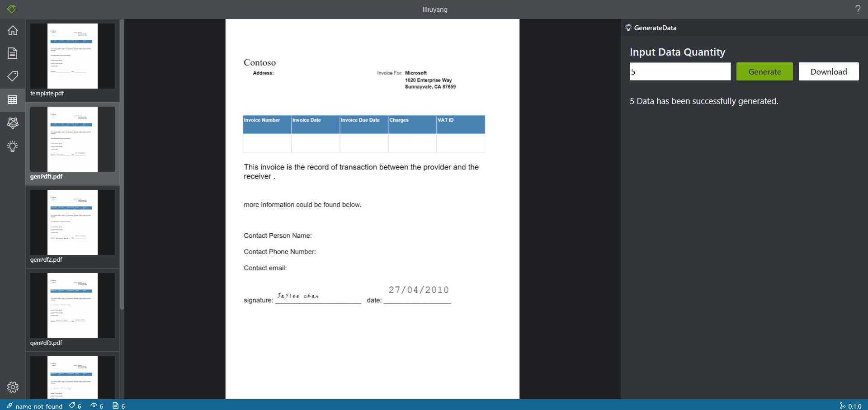Click the '1020 Enterprise Way' address line
The height and width of the screenshot is (410, 868).
tap(428, 80)
